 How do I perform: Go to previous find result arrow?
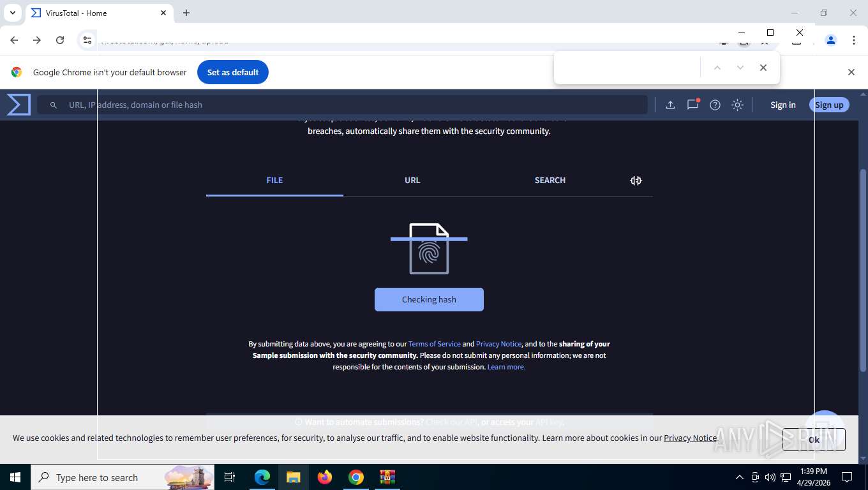click(717, 68)
